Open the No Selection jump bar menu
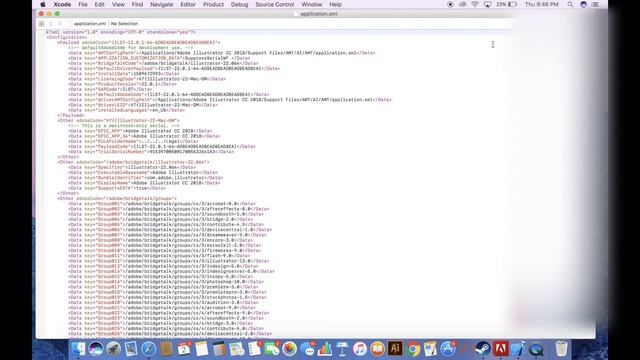This screenshot has width=640, height=360. (x=124, y=24)
